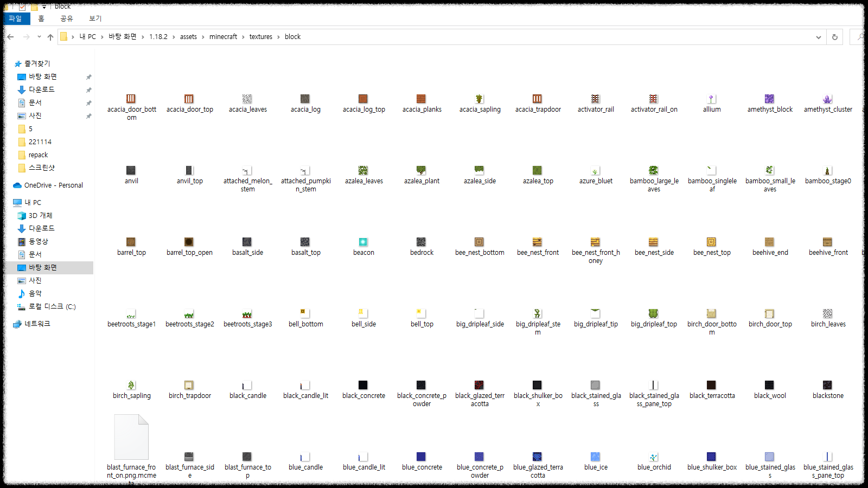Viewport: 868px width, 488px height.
Task: Open 동영상 under 내 PC
Action: [38, 241]
